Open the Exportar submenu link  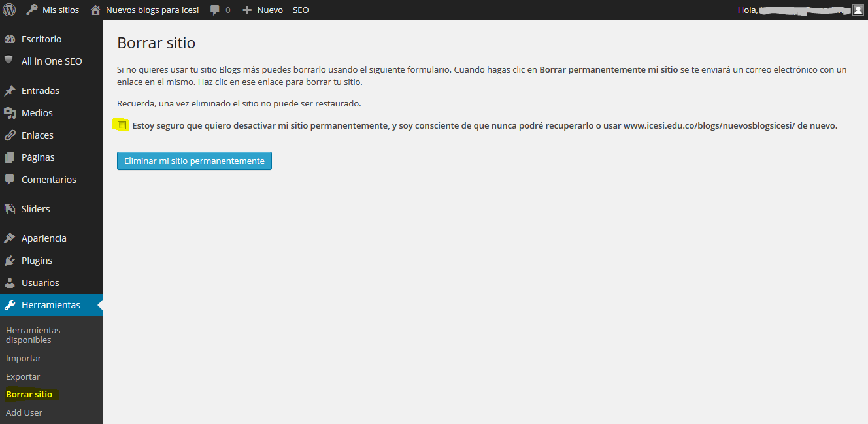click(x=23, y=377)
